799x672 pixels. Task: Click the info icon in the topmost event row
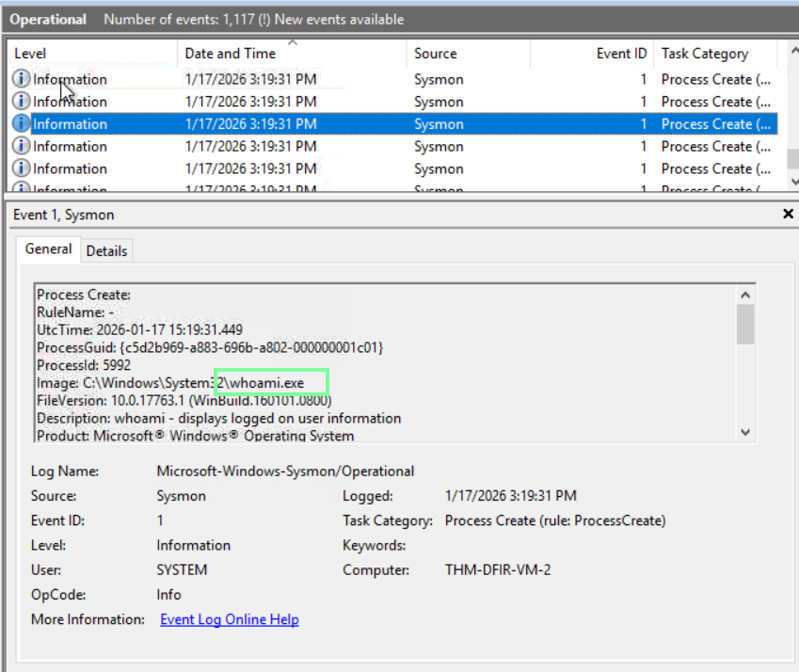click(21, 79)
